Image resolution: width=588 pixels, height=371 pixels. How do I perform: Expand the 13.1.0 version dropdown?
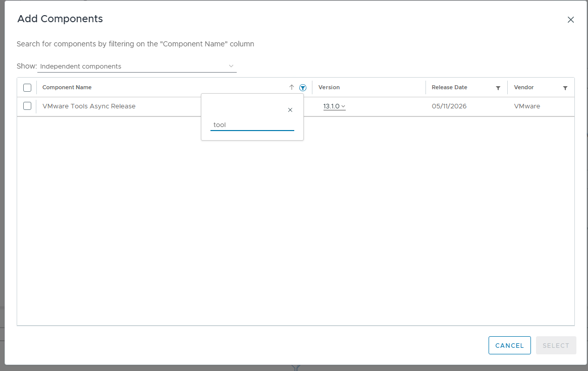tap(334, 106)
